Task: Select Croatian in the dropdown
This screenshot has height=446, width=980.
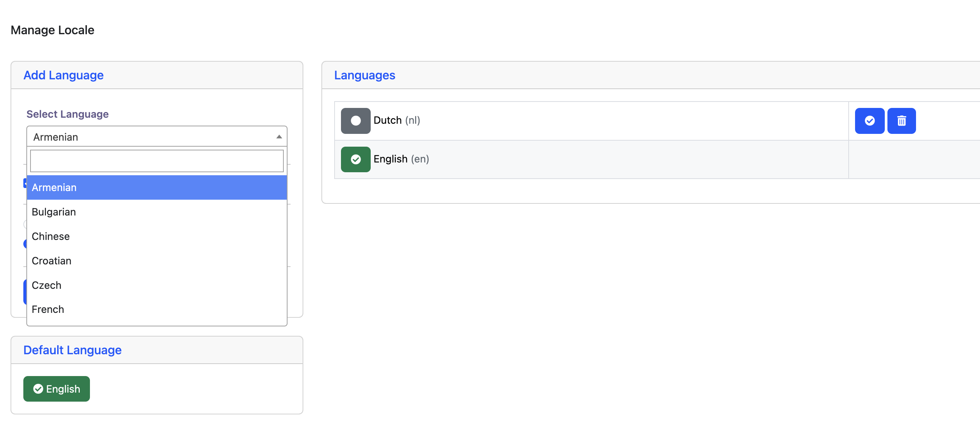Action: [157, 261]
